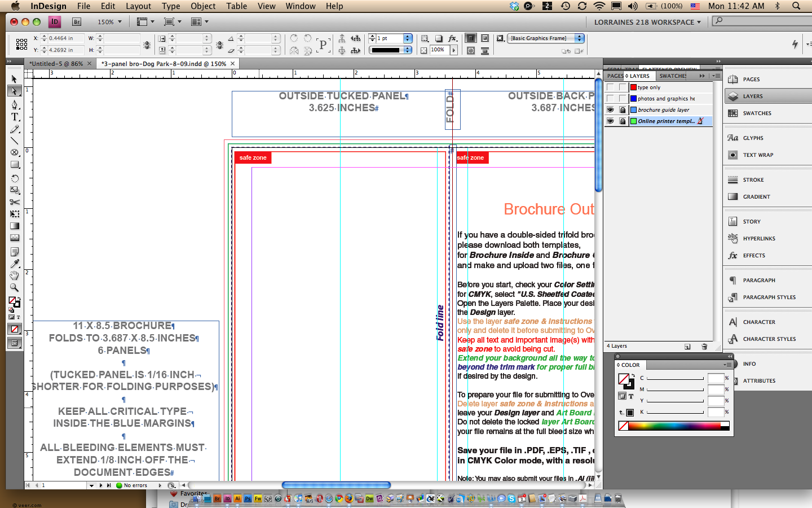This screenshot has width=812, height=508.
Task: Click Create New Layer icon in Layers panel
Action: click(x=687, y=347)
